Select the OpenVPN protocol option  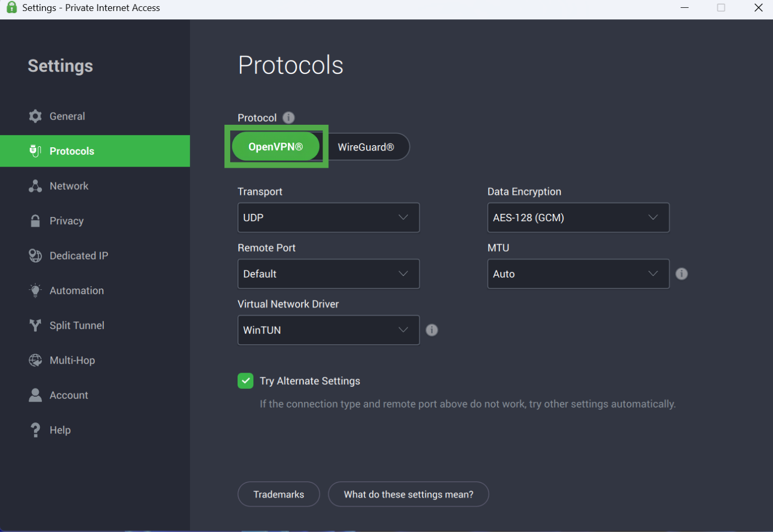275,147
